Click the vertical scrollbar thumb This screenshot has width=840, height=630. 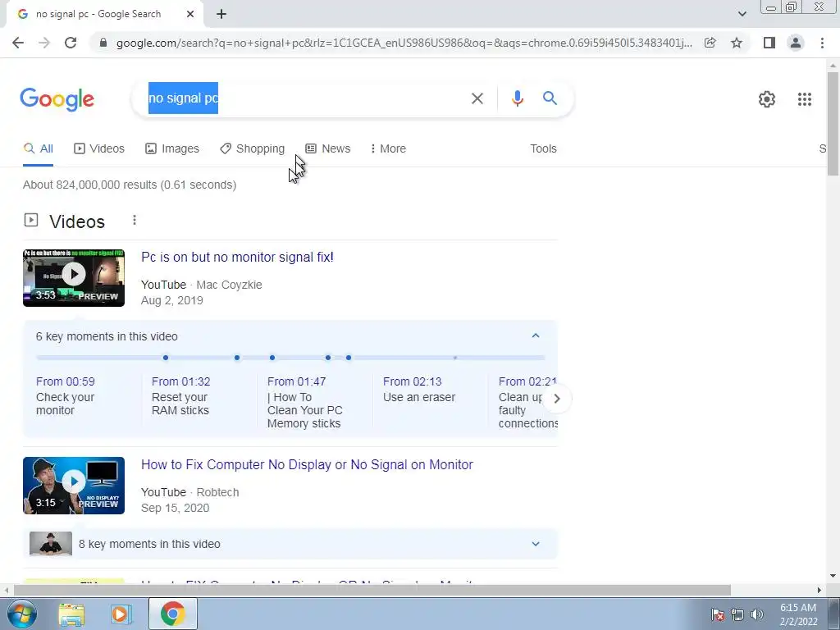click(833, 123)
